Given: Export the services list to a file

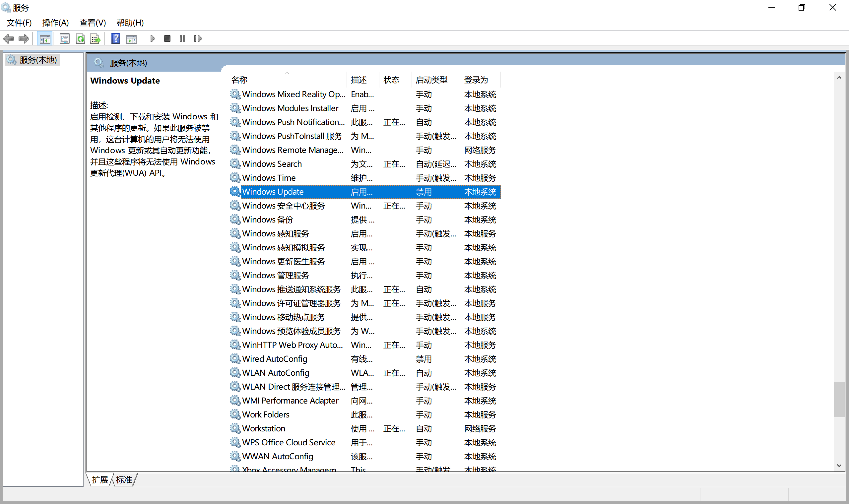Looking at the screenshot, I should 96,38.
